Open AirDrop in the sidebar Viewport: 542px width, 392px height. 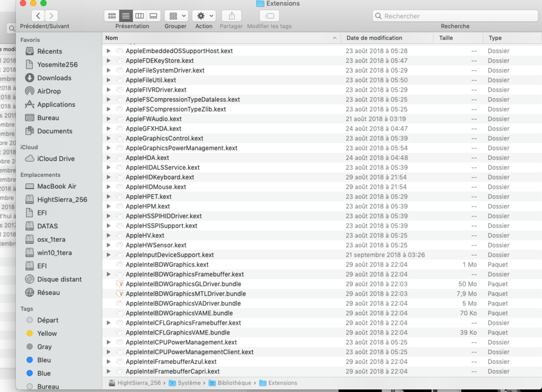coord(49,91)
